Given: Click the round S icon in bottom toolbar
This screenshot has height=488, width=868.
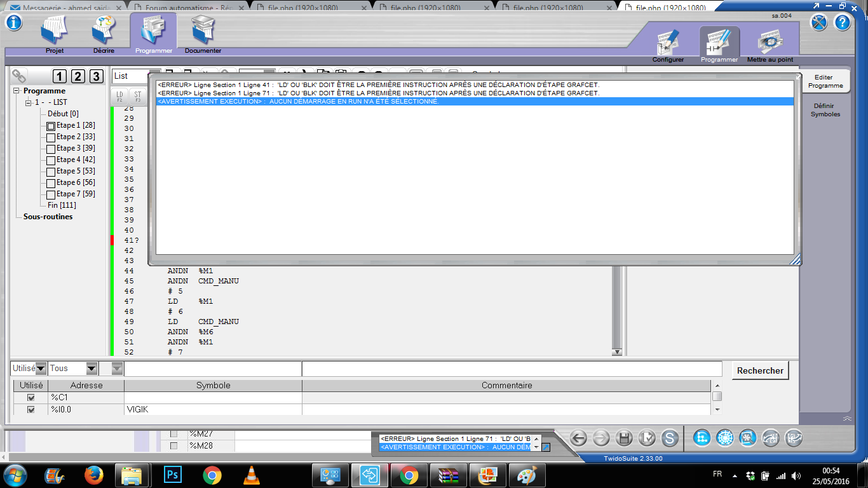Looking at the screenshot, I should [669, 438].
